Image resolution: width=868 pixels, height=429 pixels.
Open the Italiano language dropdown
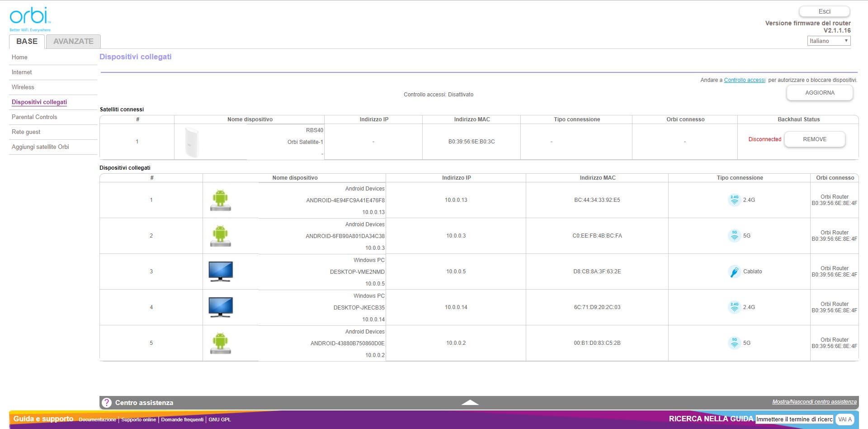828,41
